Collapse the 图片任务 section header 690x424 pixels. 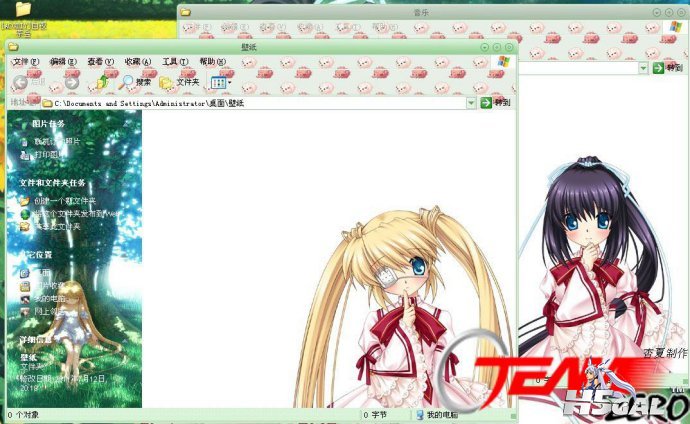click(48, 124)
